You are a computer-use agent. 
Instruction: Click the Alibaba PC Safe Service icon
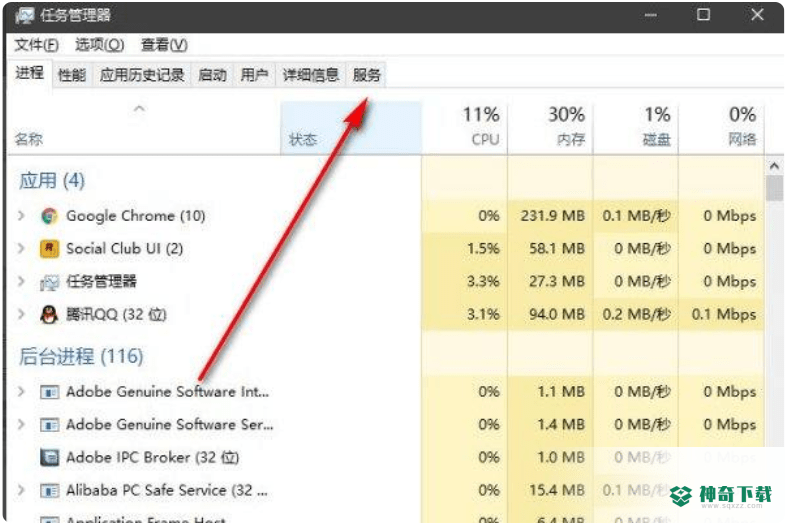49,490
